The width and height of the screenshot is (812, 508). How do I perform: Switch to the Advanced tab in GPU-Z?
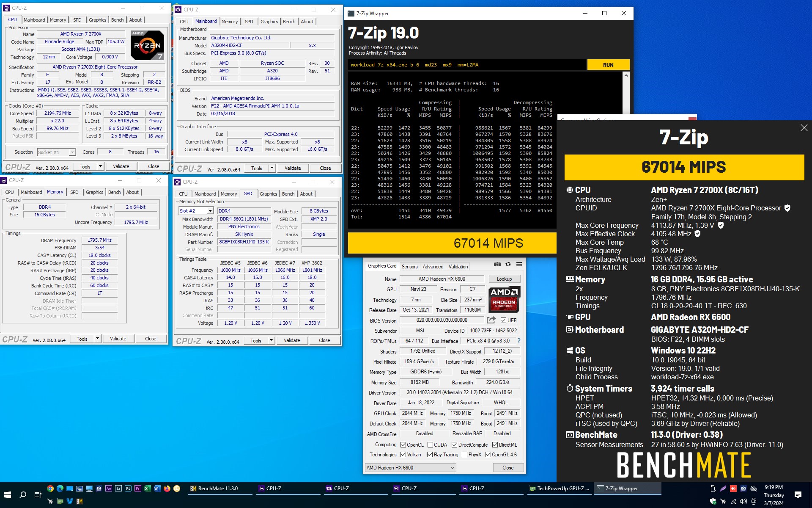(433, 267)
